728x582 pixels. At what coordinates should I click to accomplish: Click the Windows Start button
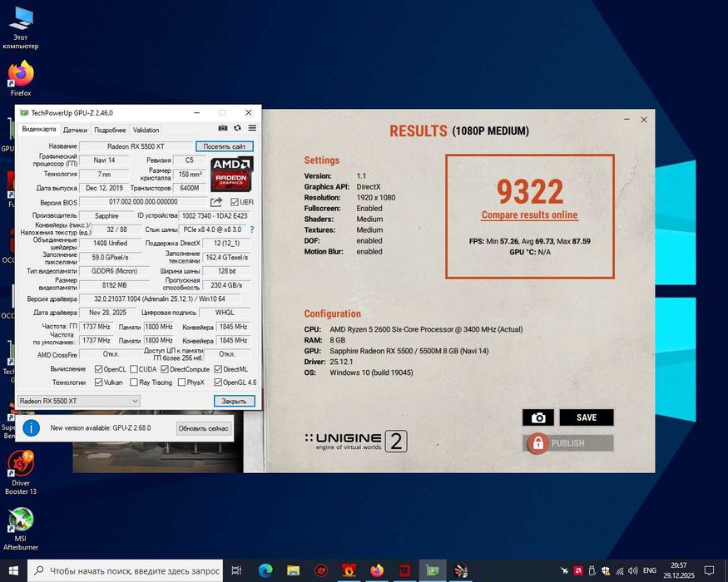pos(13,570)
